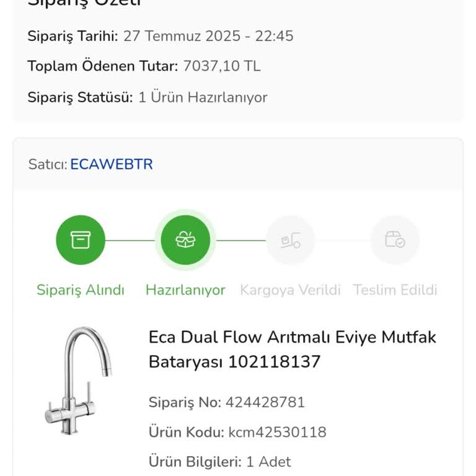Click the Kargoya Verildi step label
This screenshot has width=476, height=476.
point(290,290)
